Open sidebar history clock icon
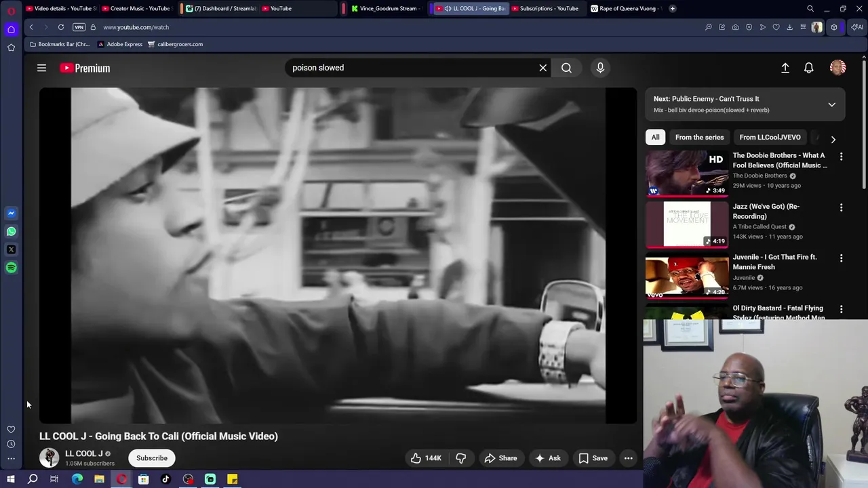 click(11, 444)
